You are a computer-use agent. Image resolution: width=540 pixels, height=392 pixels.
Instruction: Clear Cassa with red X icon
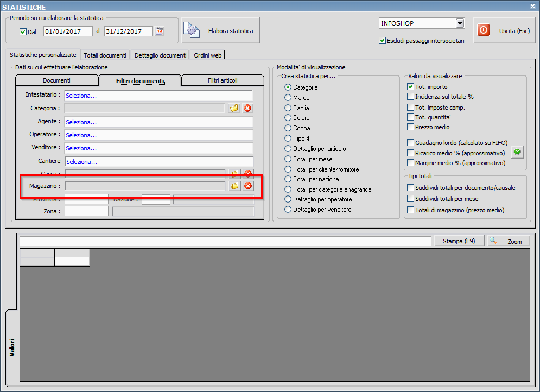coord(248,173)
